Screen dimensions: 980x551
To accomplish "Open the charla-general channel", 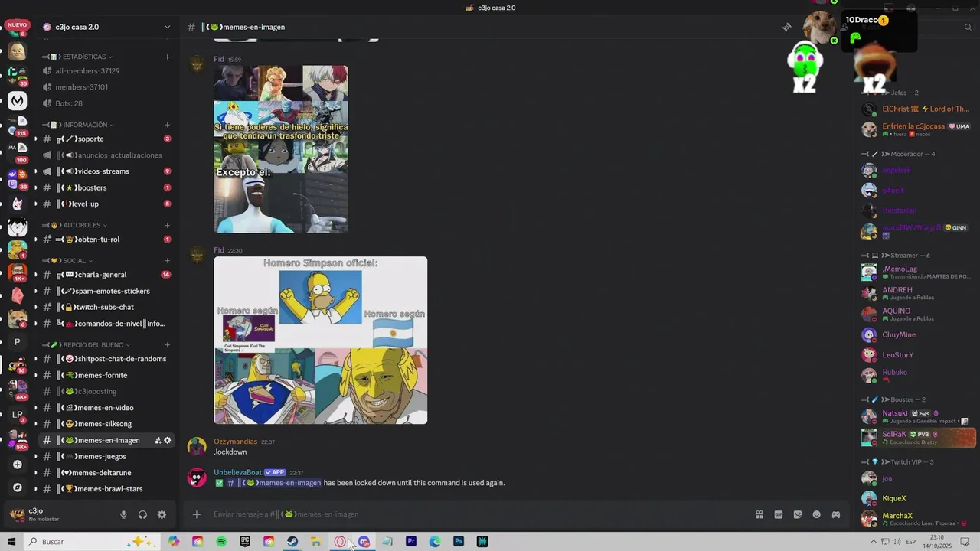I will pos(106,275).
